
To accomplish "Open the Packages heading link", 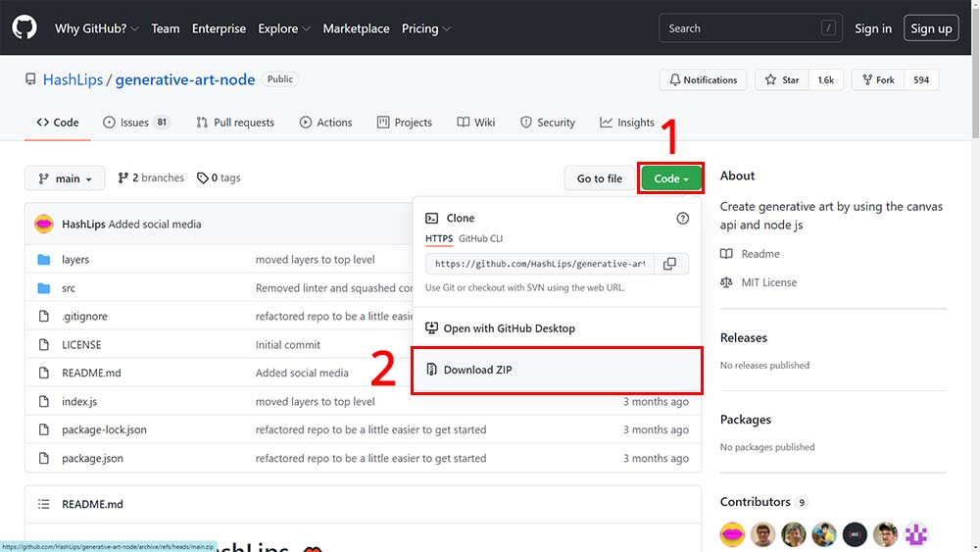I will point(745,420).
